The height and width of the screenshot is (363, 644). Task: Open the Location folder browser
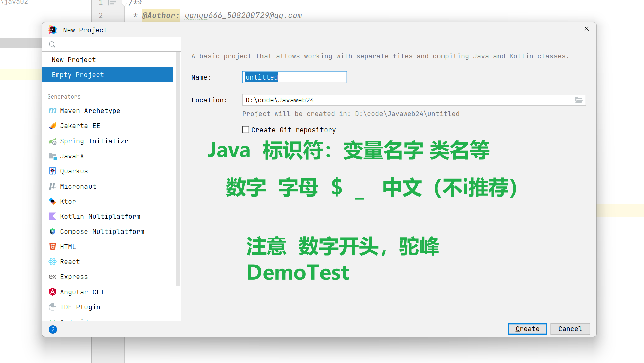tap(579, 100)
